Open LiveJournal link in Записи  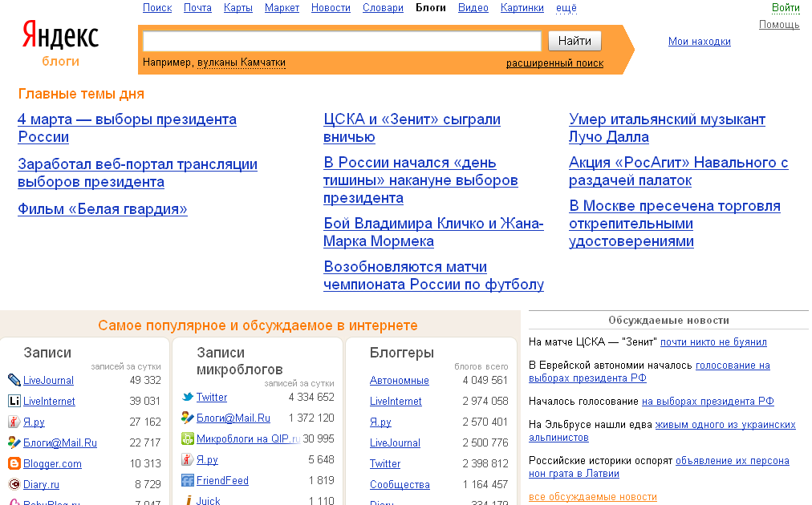click(49, 380)
